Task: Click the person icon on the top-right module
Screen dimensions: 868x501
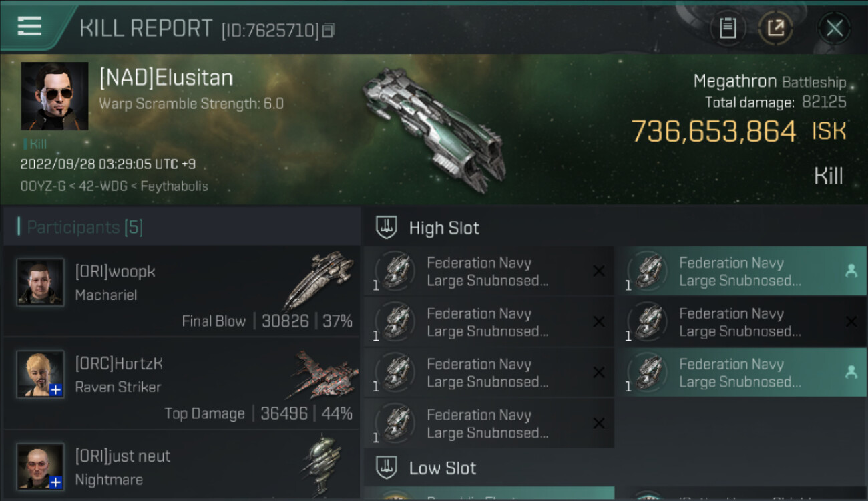Action: (851, 271)
